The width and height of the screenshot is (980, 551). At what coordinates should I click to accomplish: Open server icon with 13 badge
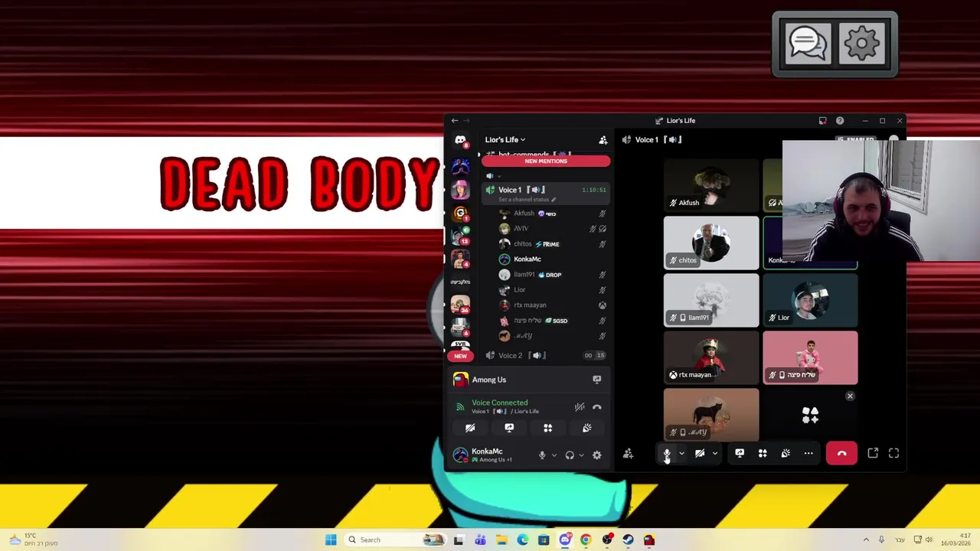click(x=460, y=236)
